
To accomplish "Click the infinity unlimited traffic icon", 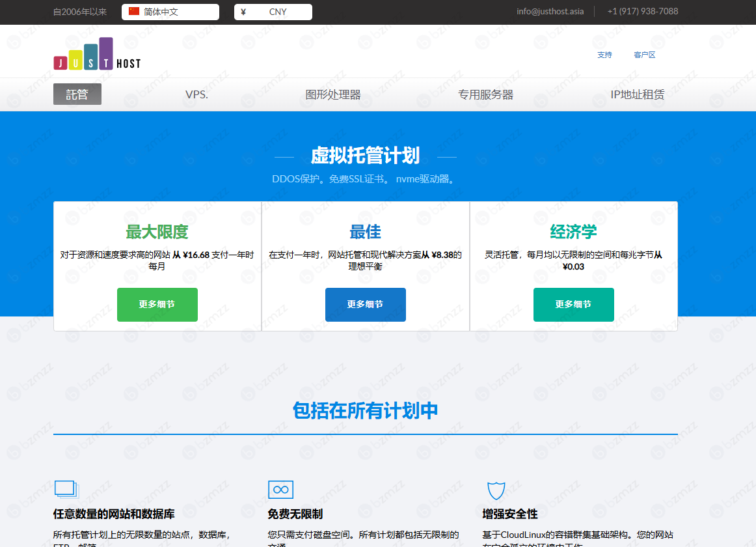I will click(x=280, y=490).
